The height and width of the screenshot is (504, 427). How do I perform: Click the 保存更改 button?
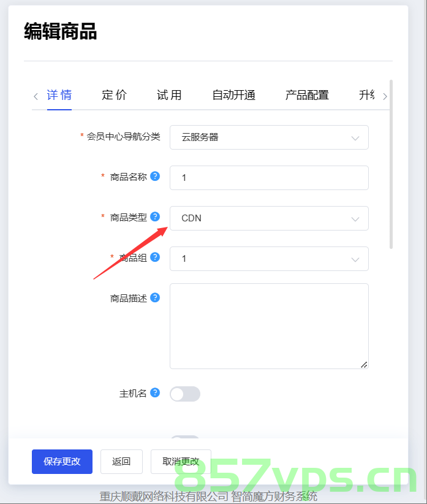(62, 462)
